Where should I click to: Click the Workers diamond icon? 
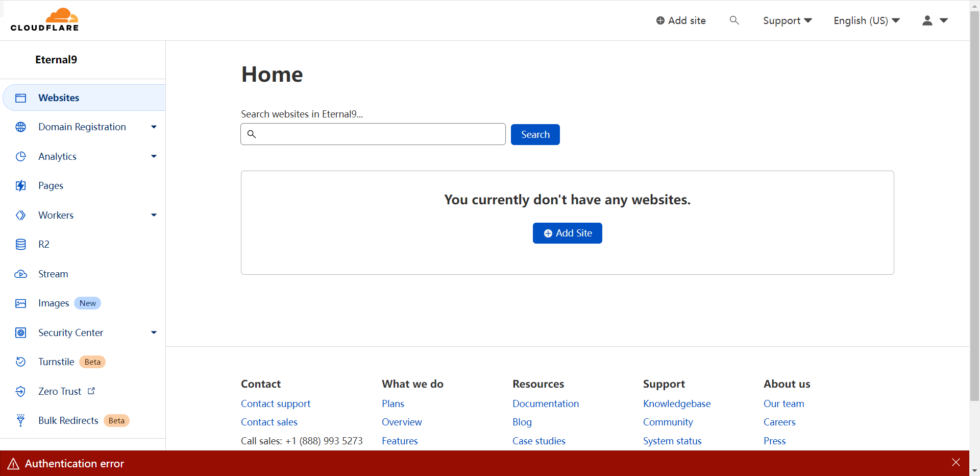click(x=20, y=215)
